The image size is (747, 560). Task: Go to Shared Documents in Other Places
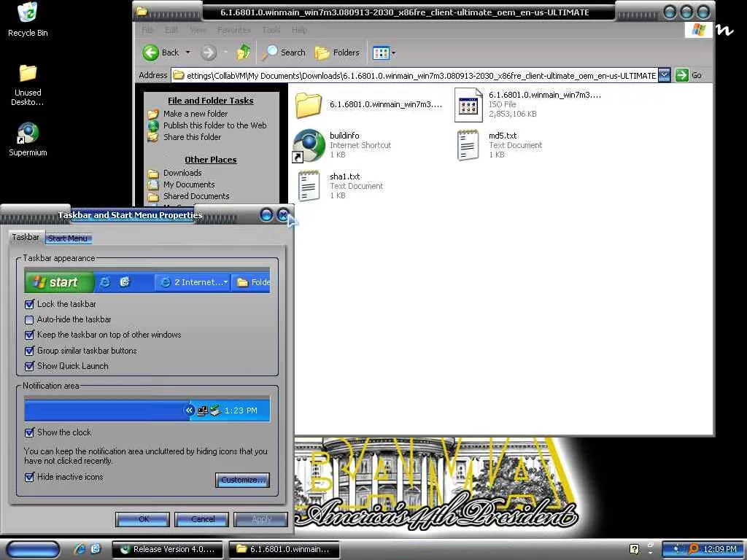coord(196,196)
